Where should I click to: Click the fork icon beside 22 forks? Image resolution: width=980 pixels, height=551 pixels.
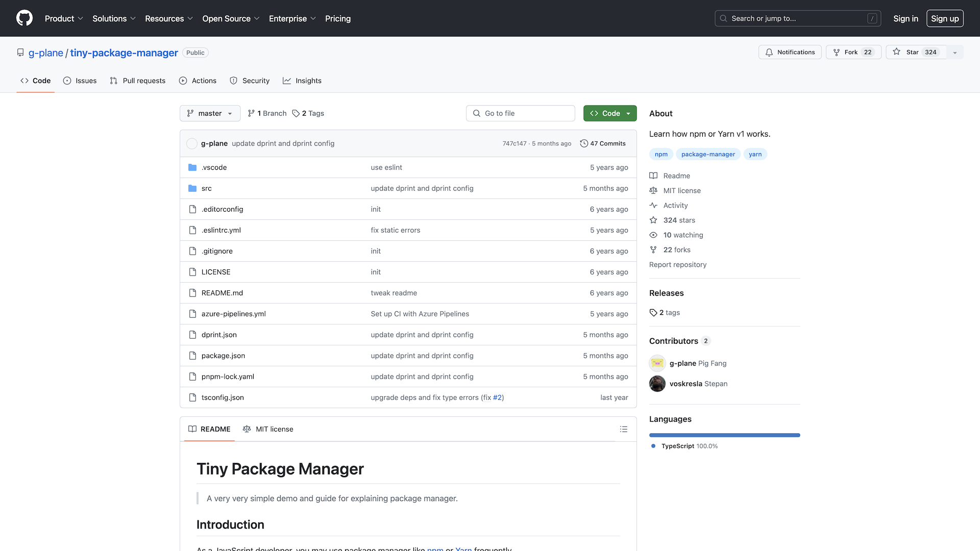pyautogui.click(x=653, y=249)
